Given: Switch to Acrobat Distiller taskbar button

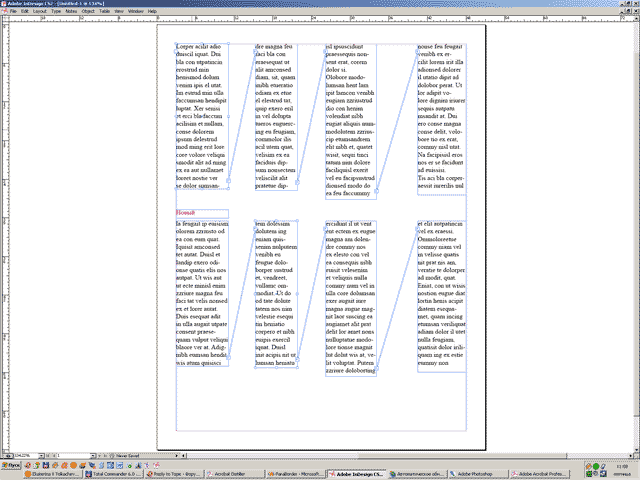Looking at the screenshot, I should tap(234, 474).
